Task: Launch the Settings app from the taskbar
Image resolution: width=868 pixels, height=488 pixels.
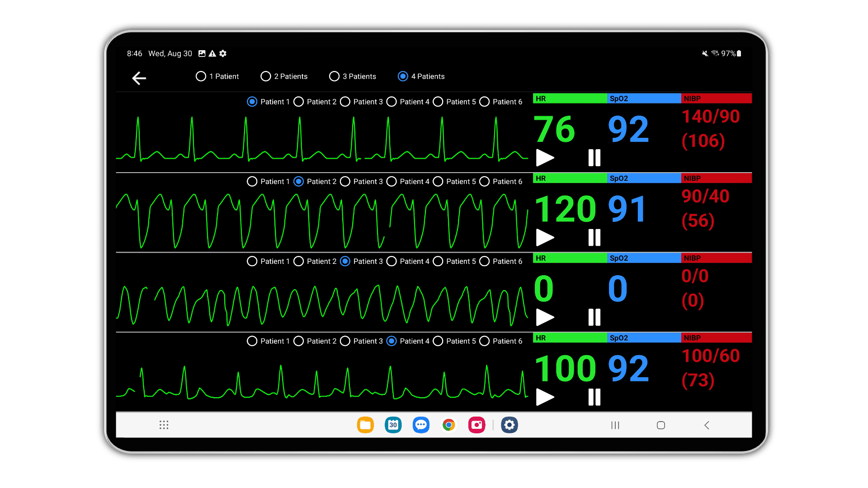Action: point(509,425)
